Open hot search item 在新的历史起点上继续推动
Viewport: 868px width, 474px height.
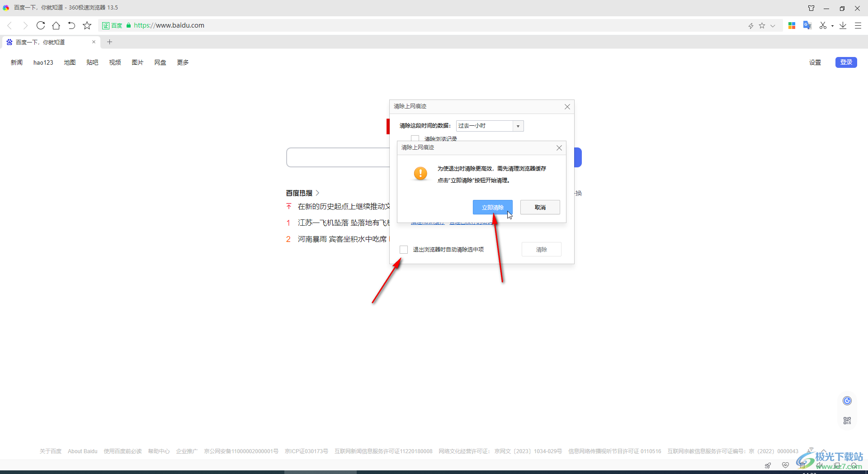pyautogui.click(x=344, y=206)
